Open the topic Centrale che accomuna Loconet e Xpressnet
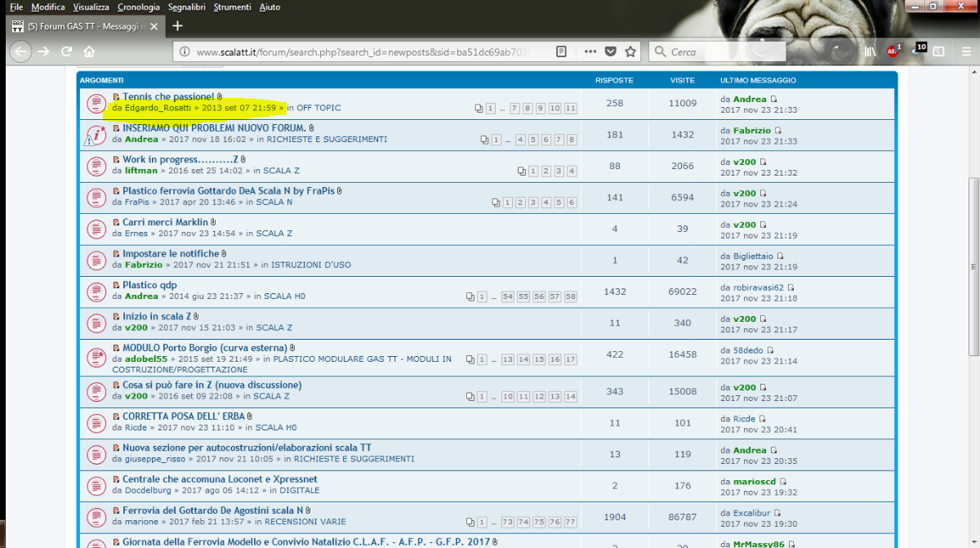 (x=220, y=479)
